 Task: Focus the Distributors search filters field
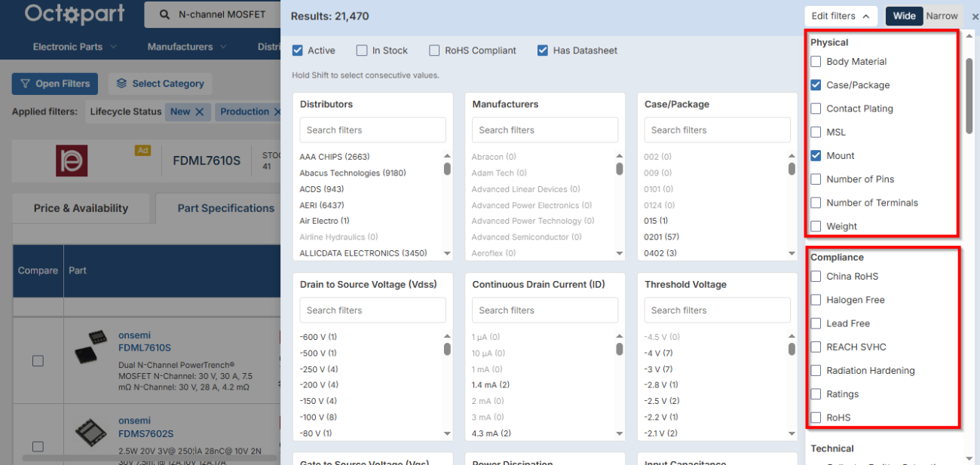click(x=373, y=130)
